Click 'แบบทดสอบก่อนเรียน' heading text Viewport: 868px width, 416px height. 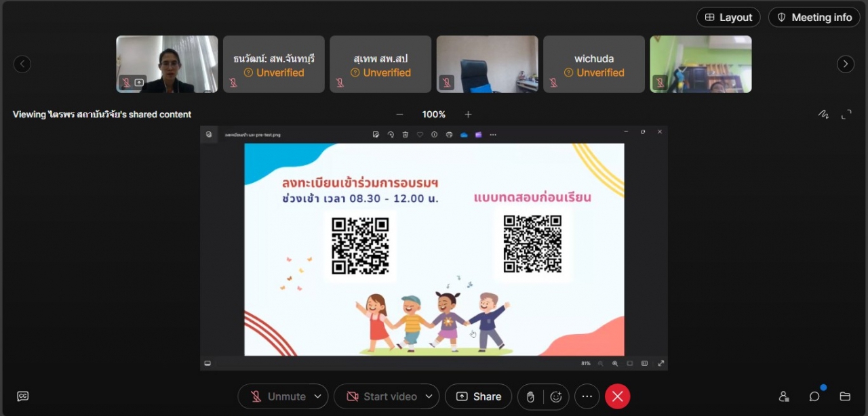532,197
